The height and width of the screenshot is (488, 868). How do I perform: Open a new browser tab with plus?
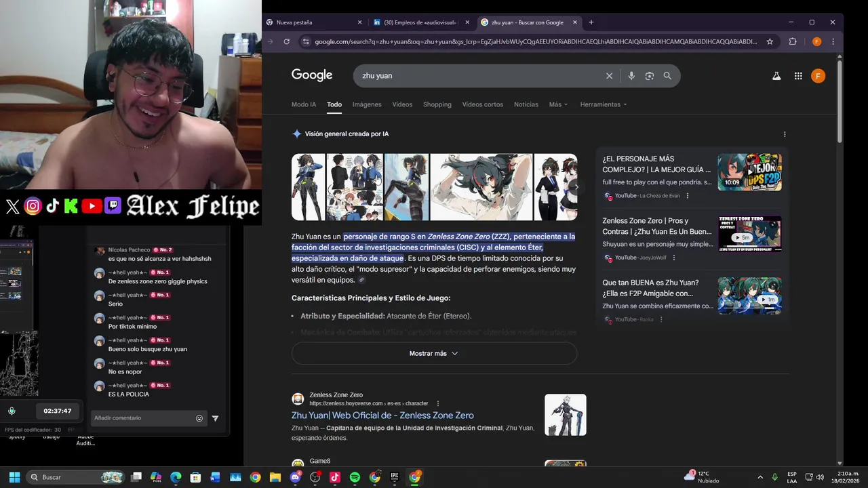click(x=591, y=22)
